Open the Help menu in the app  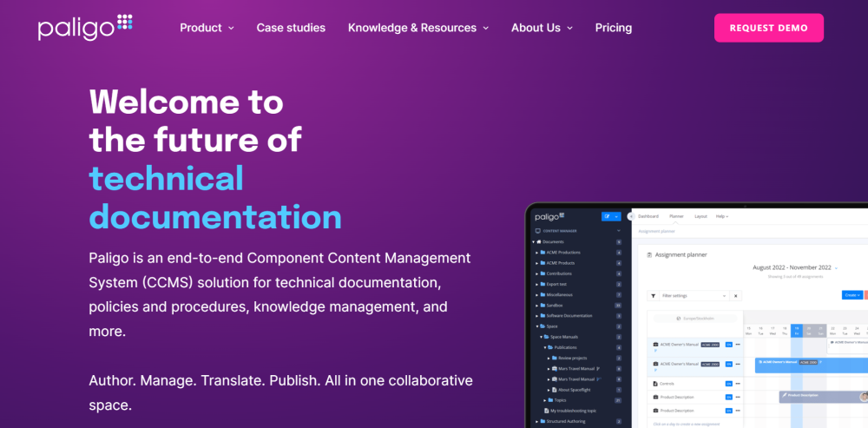[x=722, y=216]
